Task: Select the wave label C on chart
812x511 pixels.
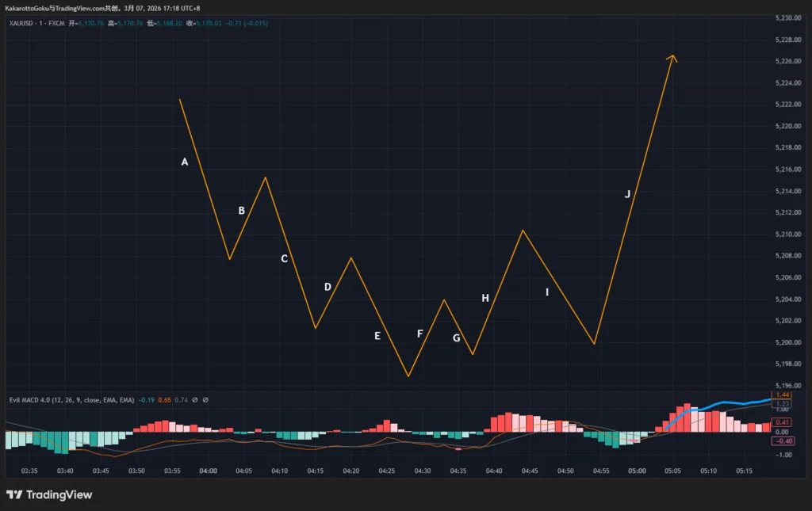Action: click(x=285, y=258)
